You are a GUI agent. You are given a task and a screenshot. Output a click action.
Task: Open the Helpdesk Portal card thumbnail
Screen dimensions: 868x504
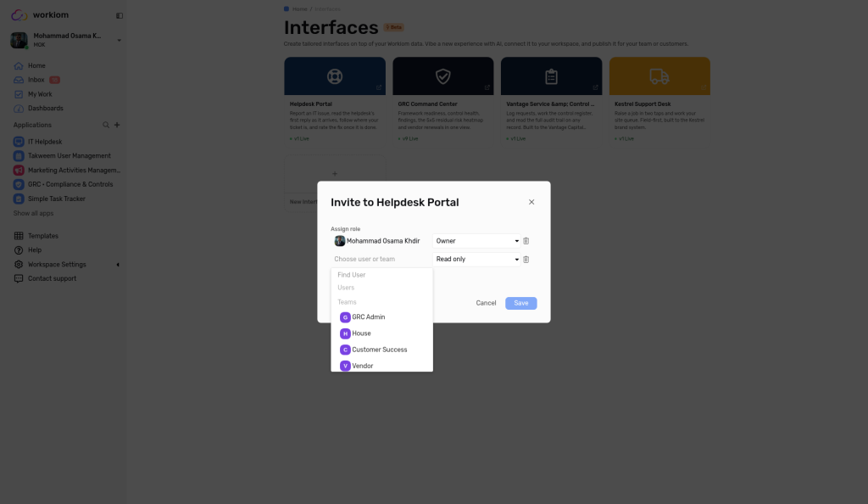[x=335, y=76]
